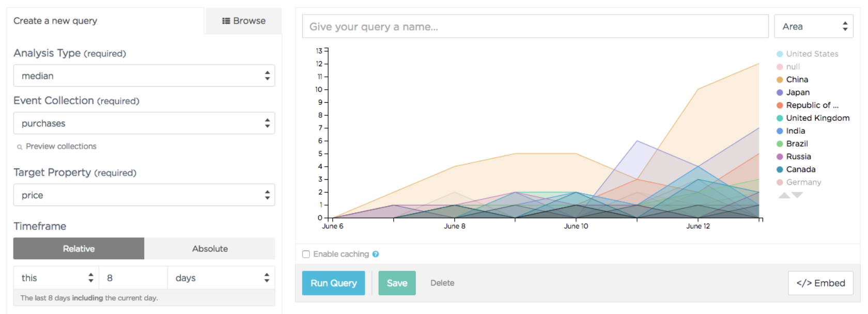
Task: Toggle the Brazil legend color dot
Action: [x=780, y=144]
